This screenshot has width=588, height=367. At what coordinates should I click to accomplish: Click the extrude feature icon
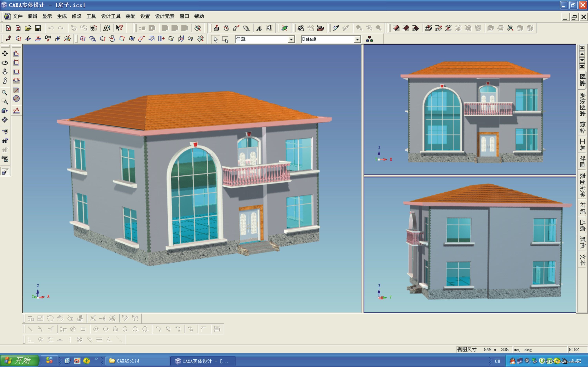point(216,28)
